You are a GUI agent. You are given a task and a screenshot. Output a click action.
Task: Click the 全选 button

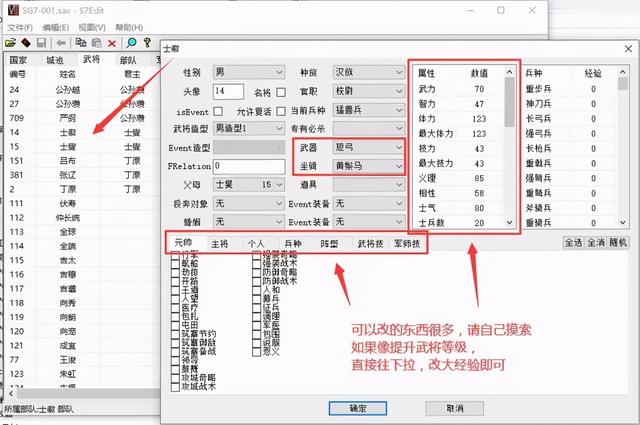coord(573,243)
